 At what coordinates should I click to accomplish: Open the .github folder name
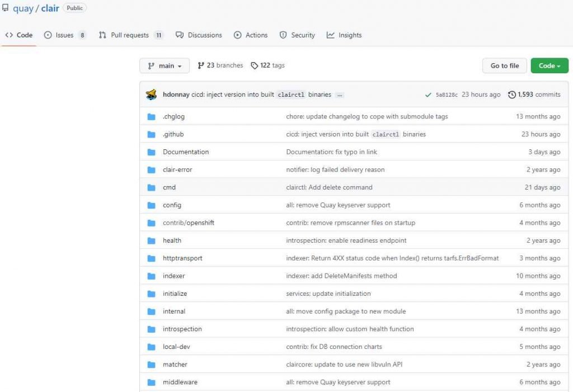pyautogui.click(x=173, y=134)
